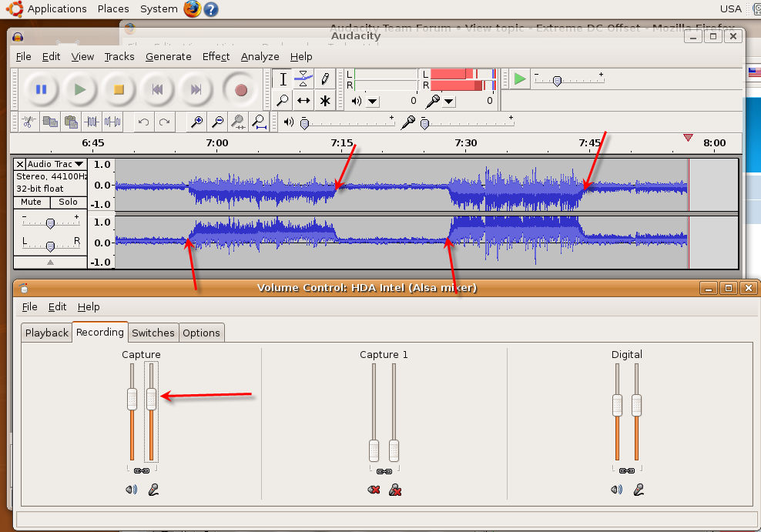Click the output volume mixer slider

click(347, 123)
